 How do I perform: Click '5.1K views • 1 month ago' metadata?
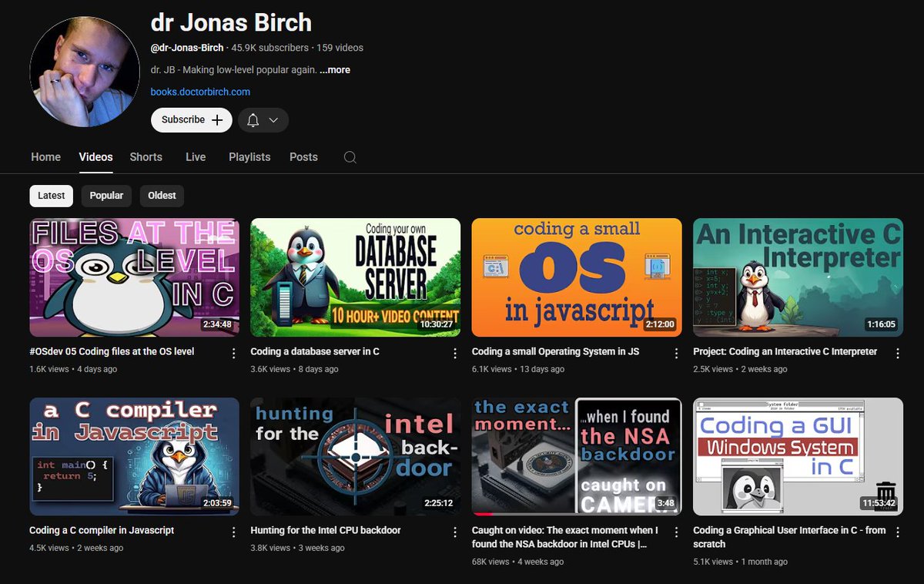[x=740, y=562]
